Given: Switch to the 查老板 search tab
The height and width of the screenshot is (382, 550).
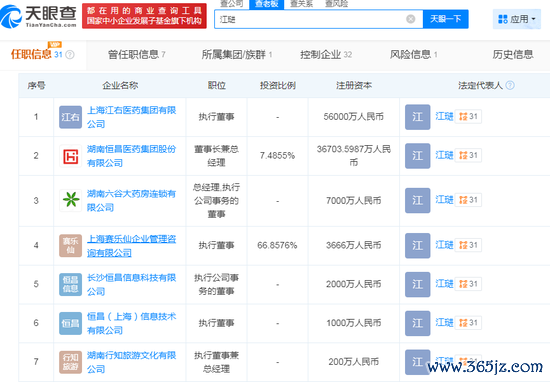Looking at the screenshot, I should [x=267, y=4].
